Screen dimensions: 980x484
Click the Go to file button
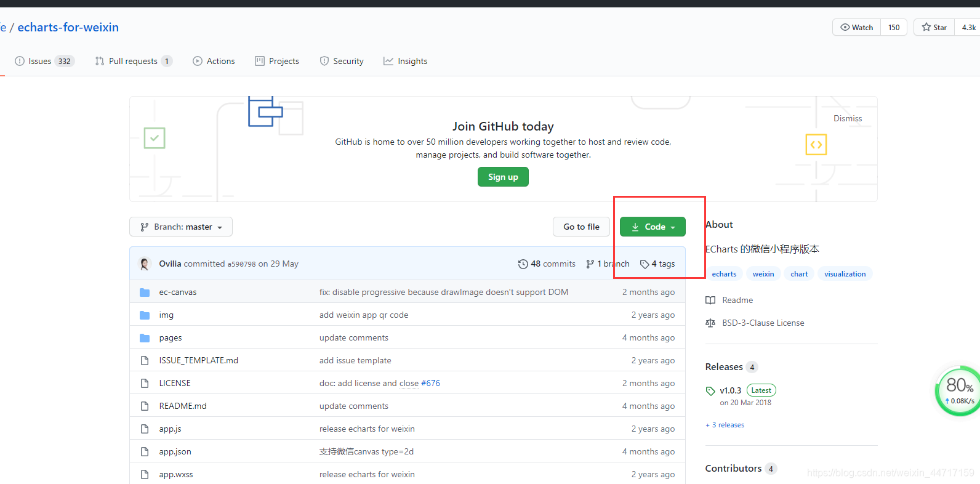tap(581, 227)
